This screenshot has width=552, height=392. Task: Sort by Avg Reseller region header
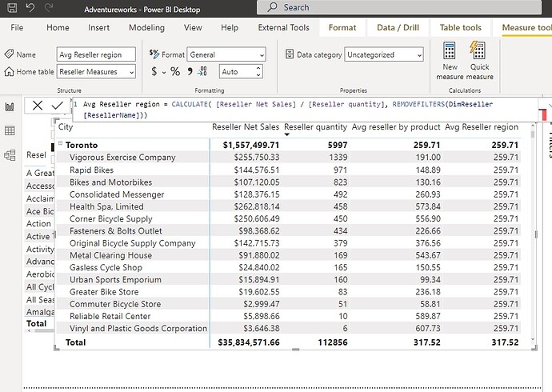click(482, 127)
